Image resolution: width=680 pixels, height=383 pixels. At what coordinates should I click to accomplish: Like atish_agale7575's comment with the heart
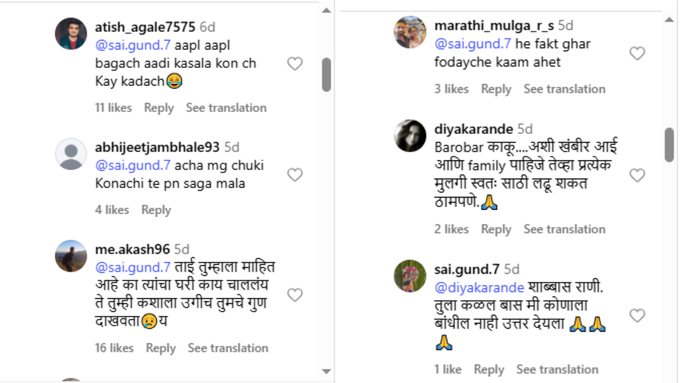tap(295, 64)
